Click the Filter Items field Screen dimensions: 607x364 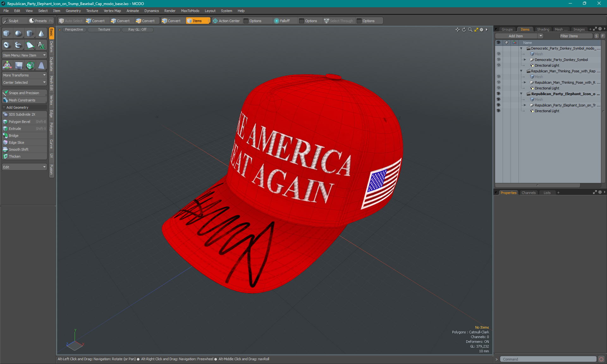[575, 36]
